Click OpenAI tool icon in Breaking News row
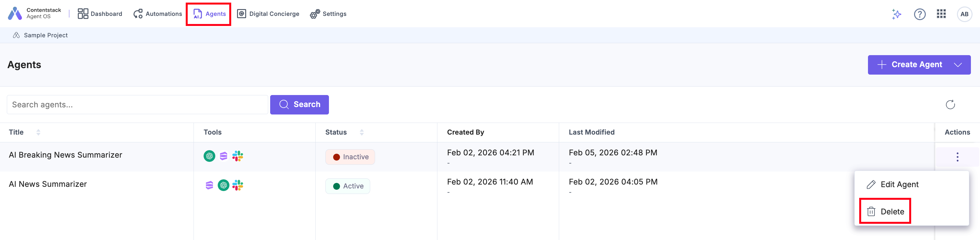980x240 pixels. tap(209, 156)
